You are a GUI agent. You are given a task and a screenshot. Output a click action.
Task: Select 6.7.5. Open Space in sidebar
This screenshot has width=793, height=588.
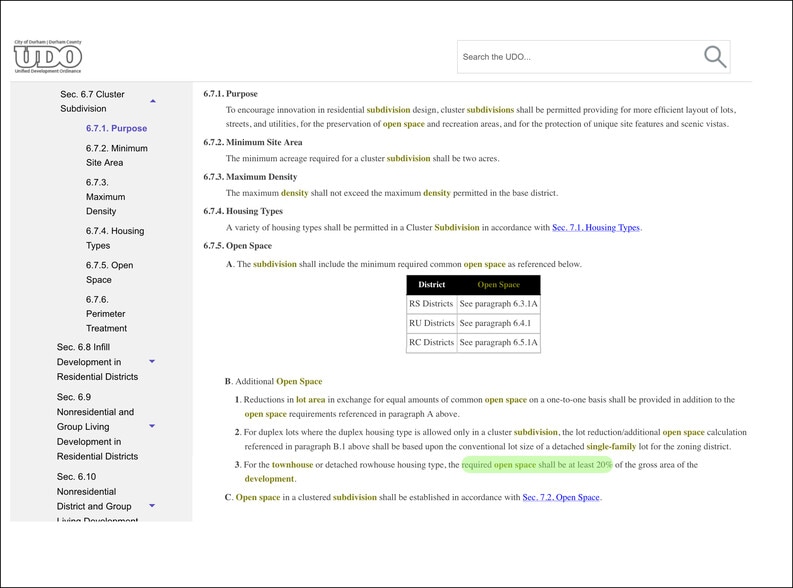coord(109,273)
